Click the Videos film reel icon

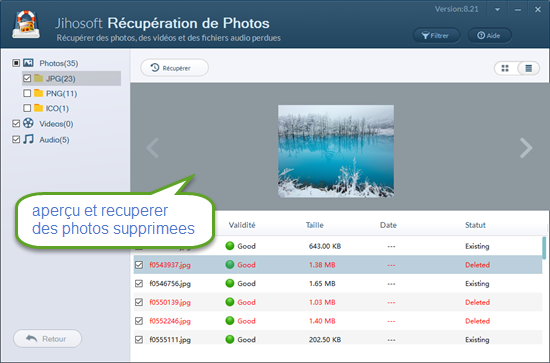[x=28, y=123]
